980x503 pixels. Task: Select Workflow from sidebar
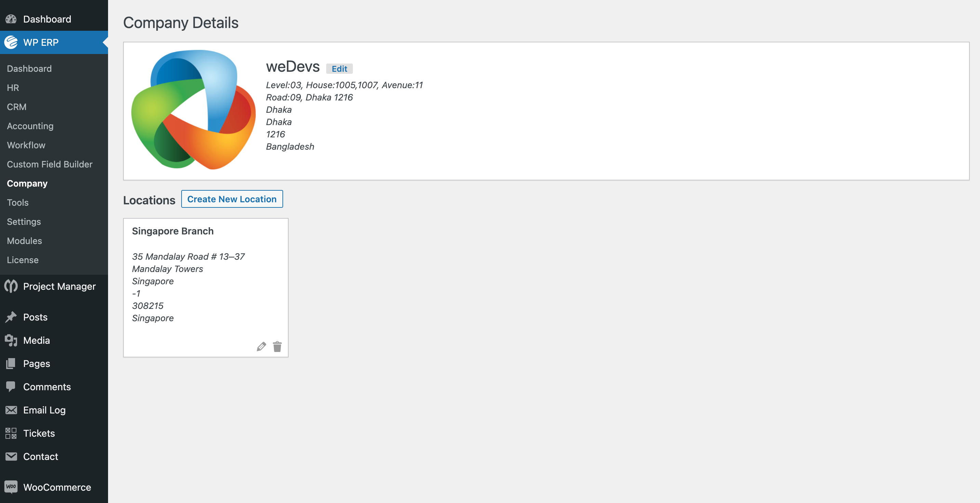[x=26, y=144]
